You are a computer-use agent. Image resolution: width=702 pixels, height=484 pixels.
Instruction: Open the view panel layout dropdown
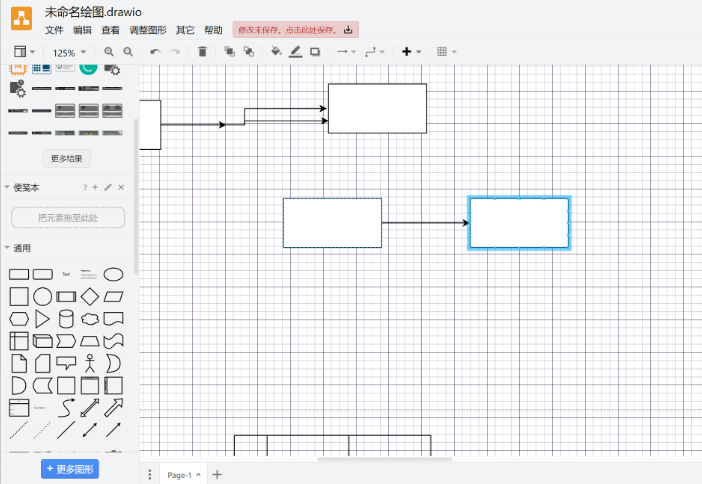coord(24,52)
